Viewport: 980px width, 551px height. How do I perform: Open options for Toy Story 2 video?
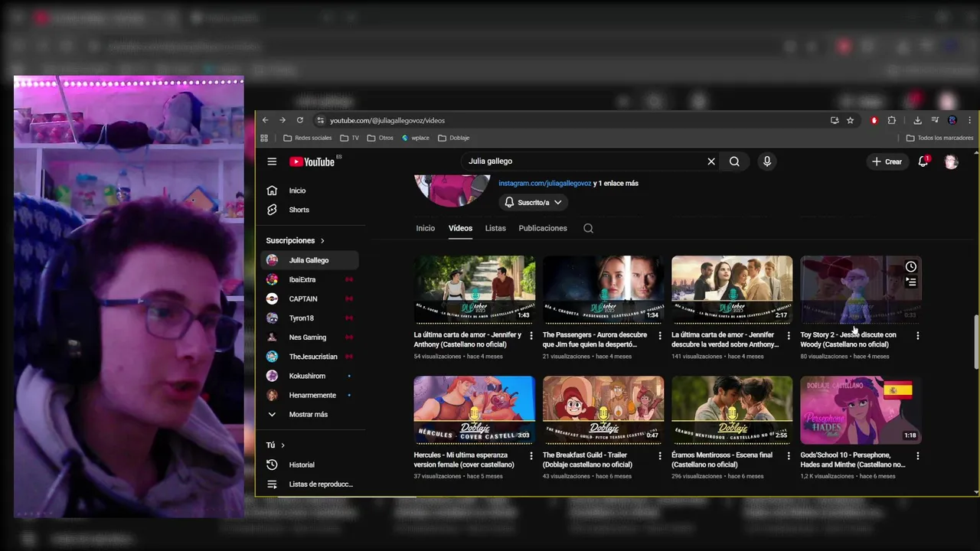tap(917, 335)
